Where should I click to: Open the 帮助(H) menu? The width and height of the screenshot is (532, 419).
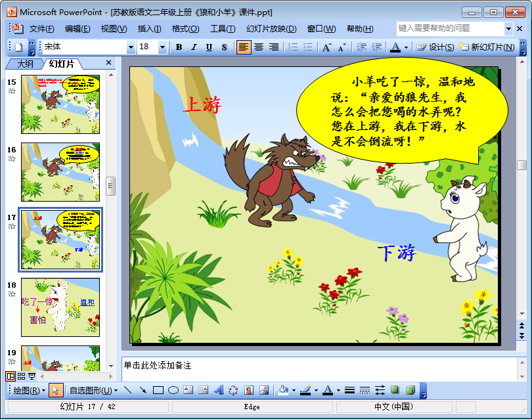click(360, 29)
